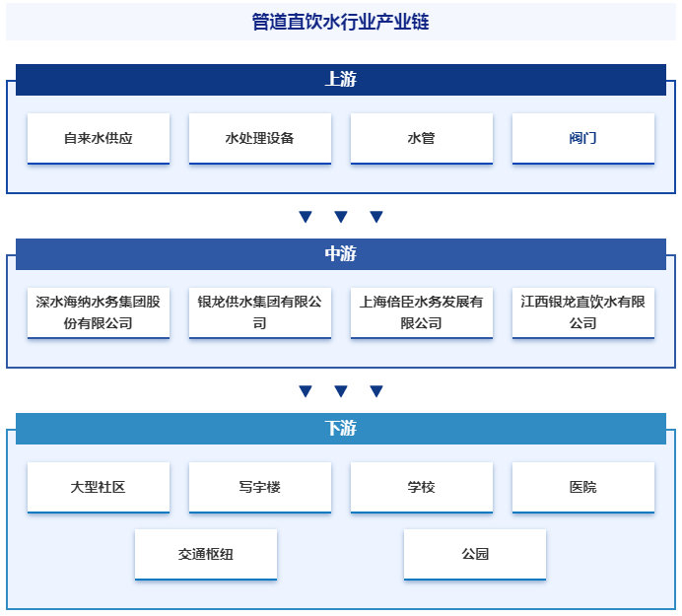The image size is (682, 616).
Task: Open the 医院 card
Action: click(582, 487)
